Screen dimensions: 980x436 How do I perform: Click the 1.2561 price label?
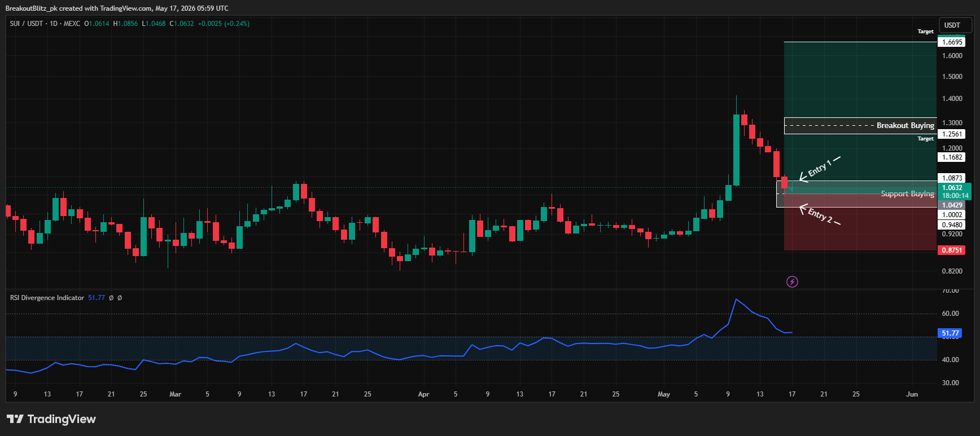point(952,134)
